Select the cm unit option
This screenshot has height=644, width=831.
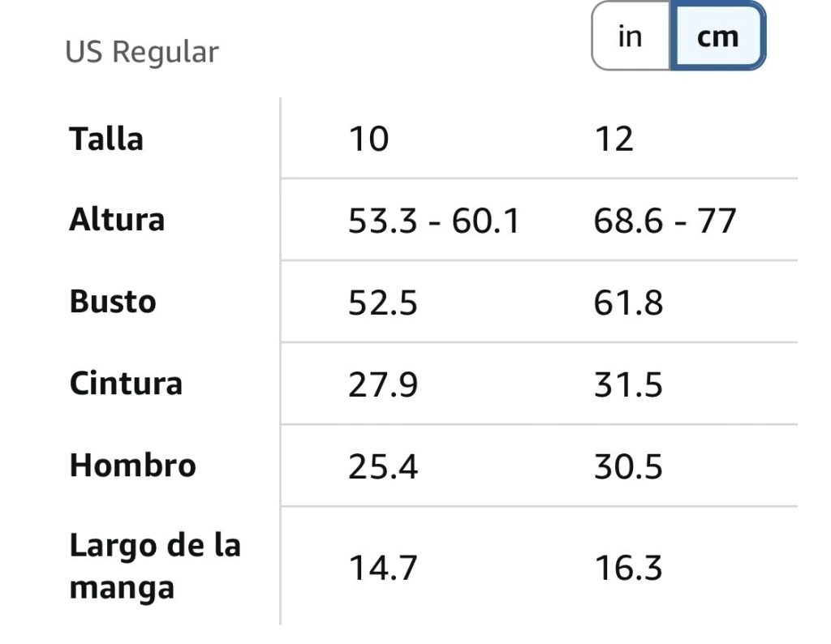click(x=717, y=36)
